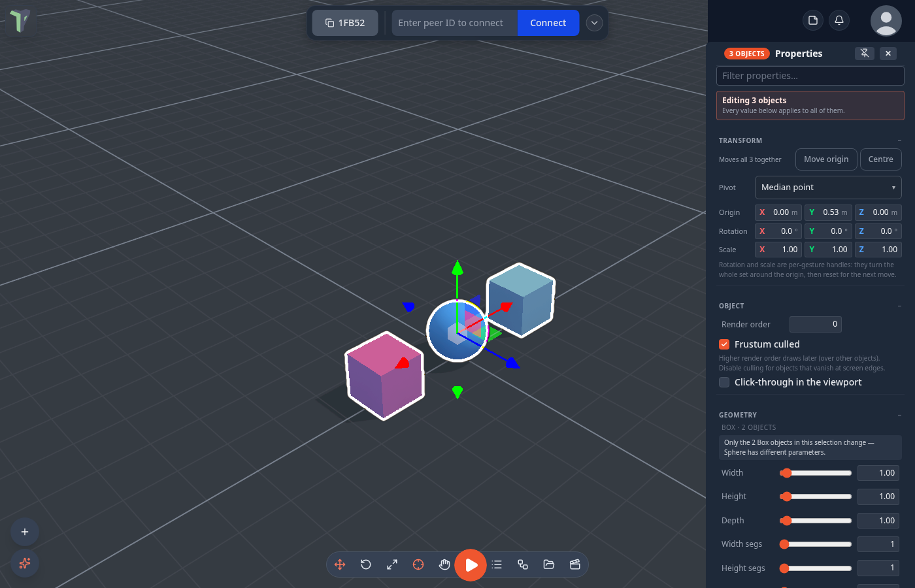Click the blue Z-axis gizmo arrow

[512, 363]
